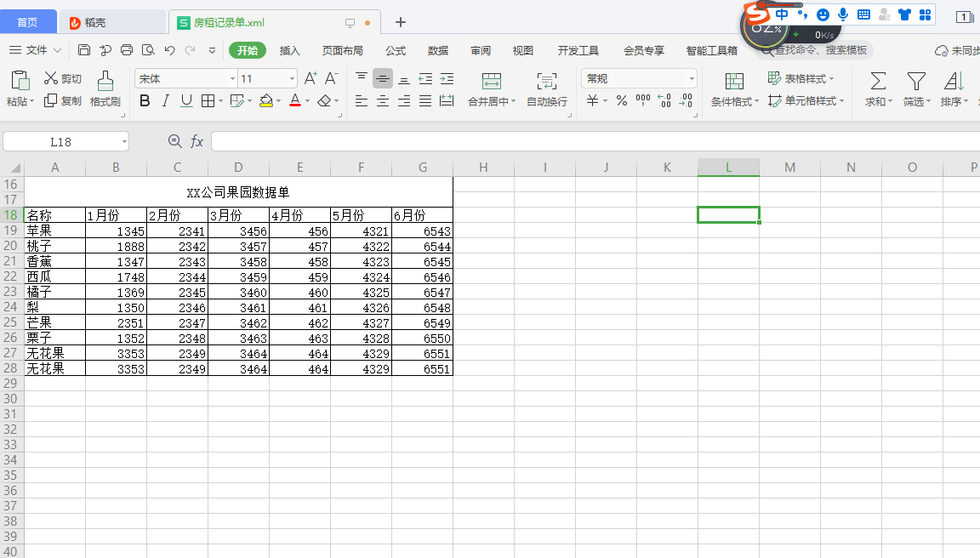Apply the red font color swatch

[x=295, y=100]
